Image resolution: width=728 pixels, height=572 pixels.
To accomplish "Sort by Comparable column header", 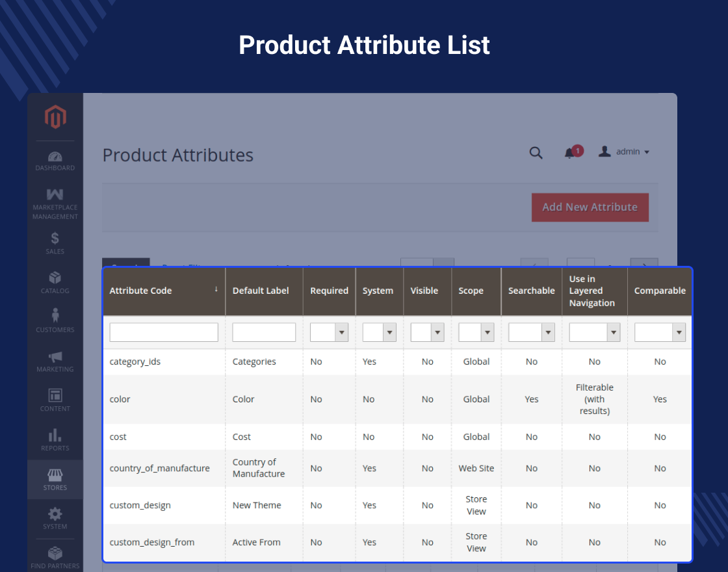I will click(660, 291).
